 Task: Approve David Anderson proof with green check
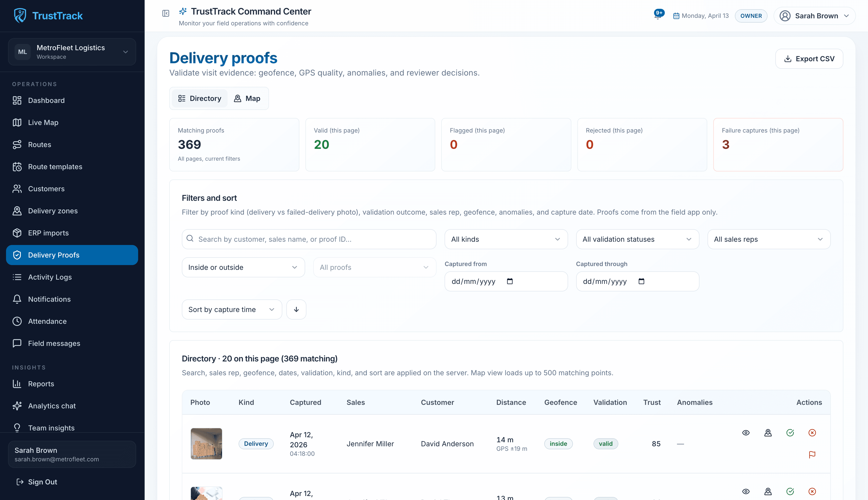click(790, 433)
